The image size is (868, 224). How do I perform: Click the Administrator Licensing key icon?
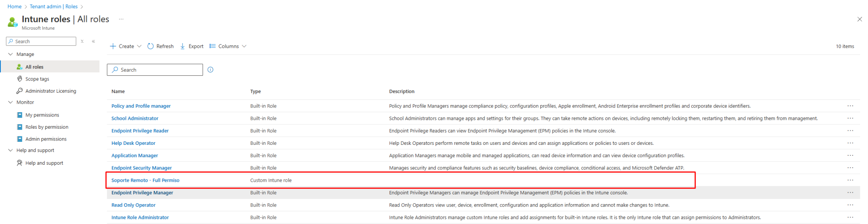[x=19, y=91]
